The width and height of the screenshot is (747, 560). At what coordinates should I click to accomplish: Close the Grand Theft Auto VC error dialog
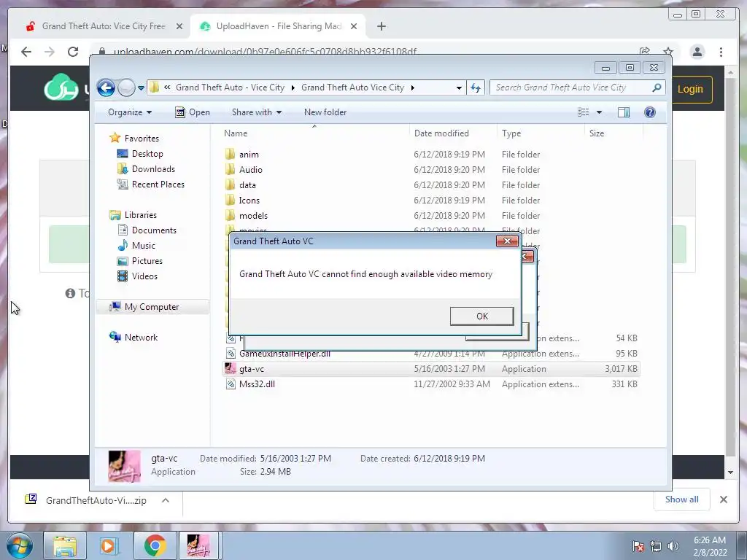tap(507, 241)
